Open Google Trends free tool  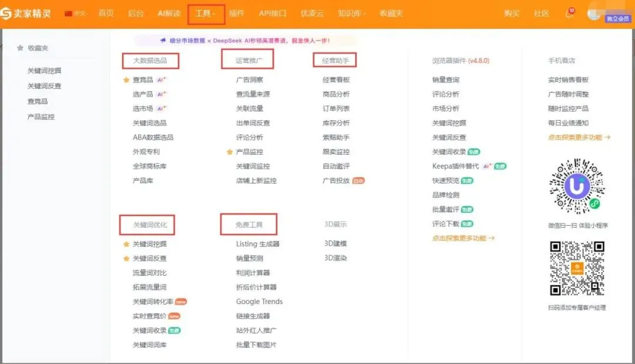[x=260, y=302]
